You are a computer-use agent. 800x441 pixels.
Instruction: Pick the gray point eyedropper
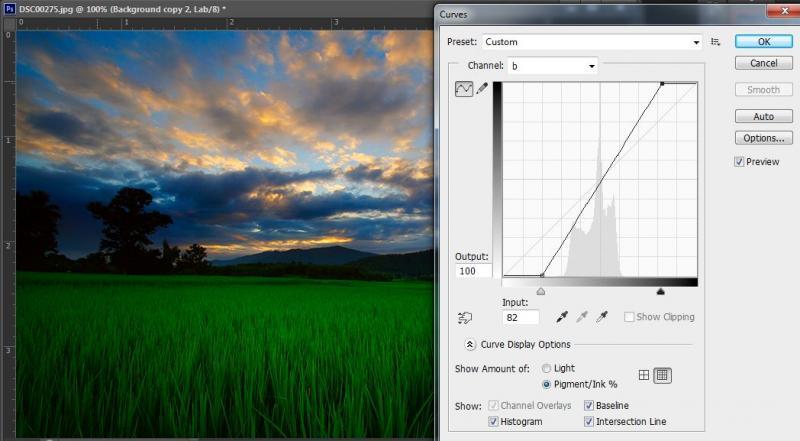pos(582,317)
